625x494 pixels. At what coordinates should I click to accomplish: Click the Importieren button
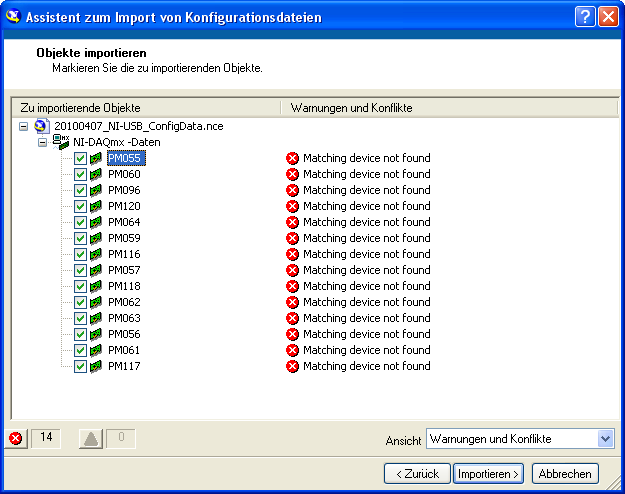(488, 473)
